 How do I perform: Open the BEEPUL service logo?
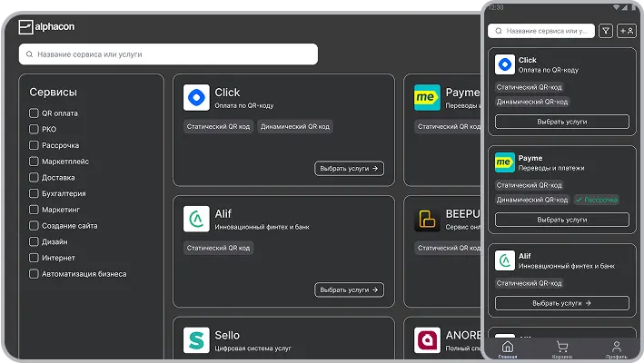coord(427,219)
